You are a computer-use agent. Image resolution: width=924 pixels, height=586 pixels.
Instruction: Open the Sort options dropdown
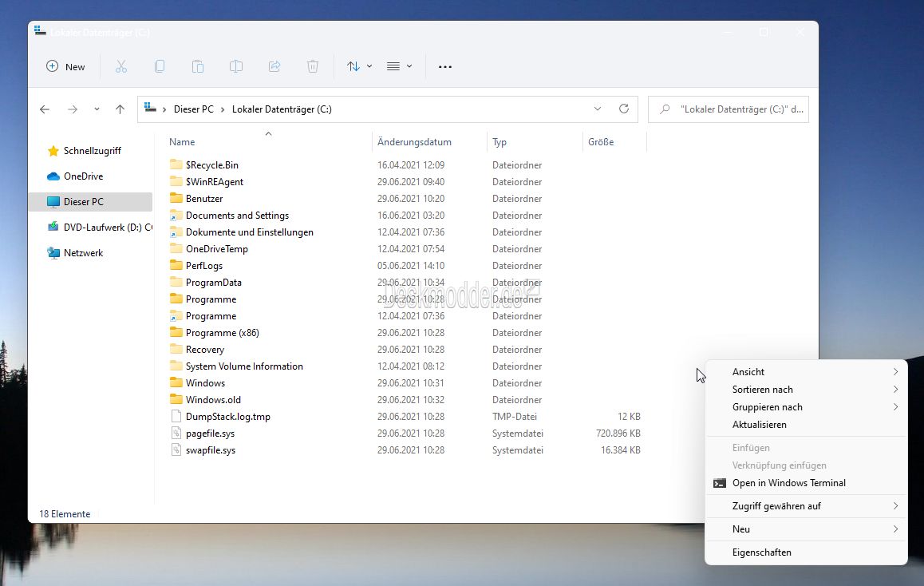point(359,67)
